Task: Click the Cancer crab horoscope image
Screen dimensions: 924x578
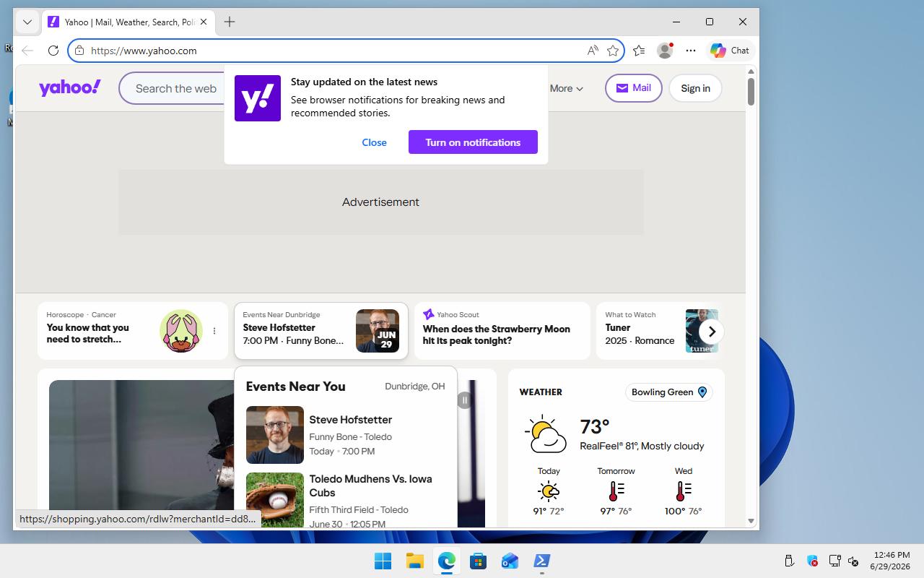Action: [181, 331]
